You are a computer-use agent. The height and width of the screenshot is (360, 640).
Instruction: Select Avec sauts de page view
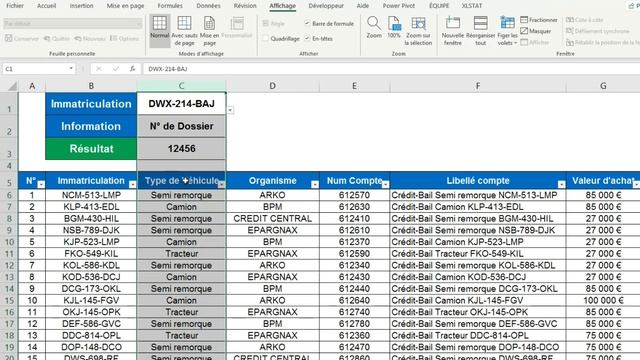(184, 31)
